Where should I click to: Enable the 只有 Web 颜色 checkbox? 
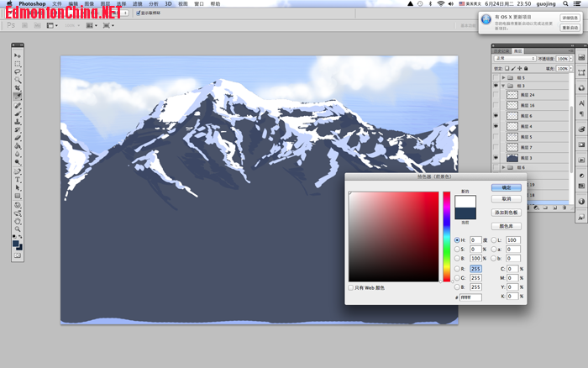(351, 287)
